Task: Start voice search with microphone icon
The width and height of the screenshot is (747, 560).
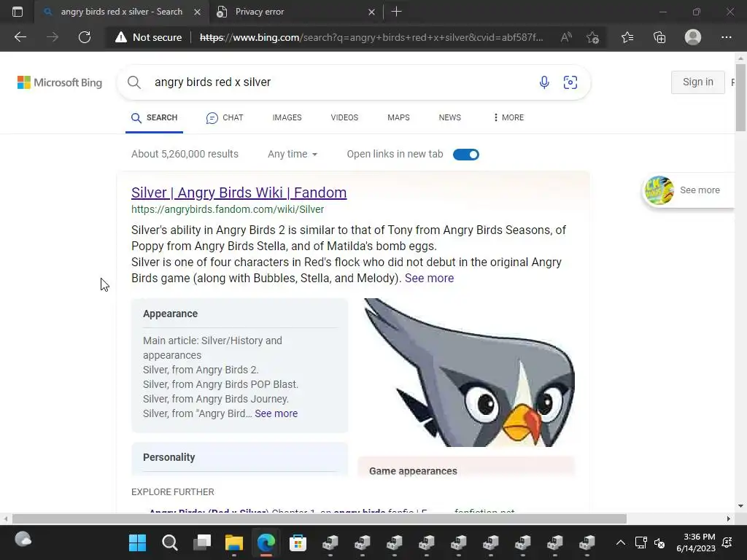Action: 544,82
